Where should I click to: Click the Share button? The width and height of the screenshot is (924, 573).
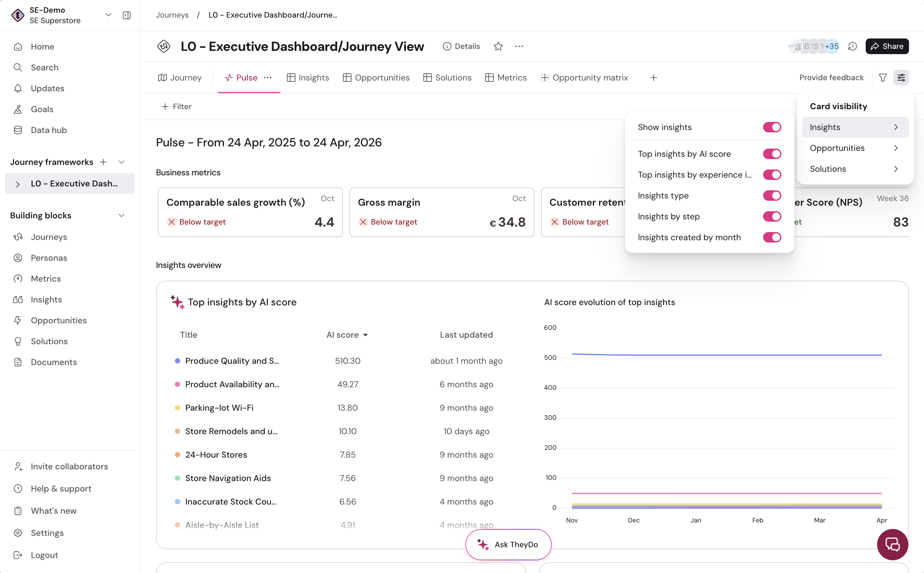coord(887,46)
